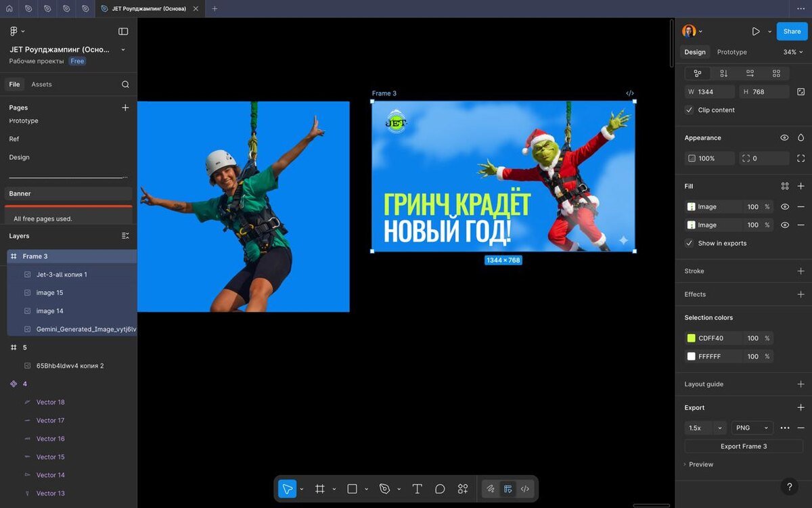
Task: Uncheck Show in exports
Action: [x=690, y=243]
